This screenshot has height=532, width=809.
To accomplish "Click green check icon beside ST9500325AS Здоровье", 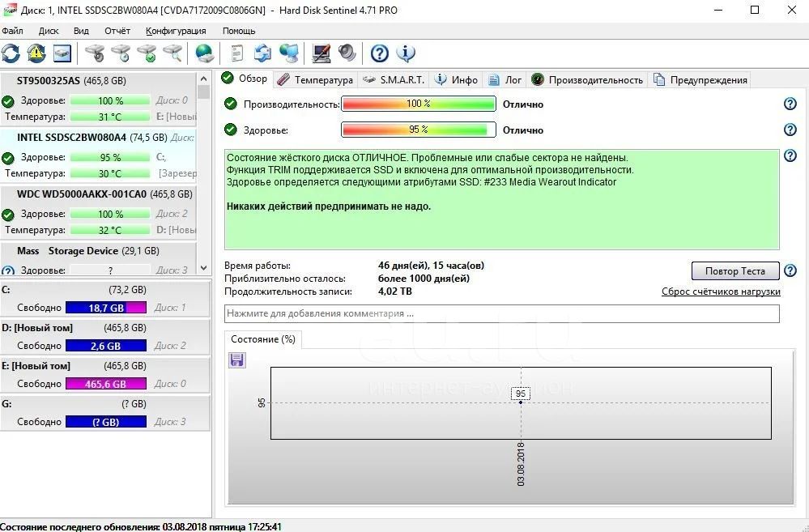I will coord(8,100).
